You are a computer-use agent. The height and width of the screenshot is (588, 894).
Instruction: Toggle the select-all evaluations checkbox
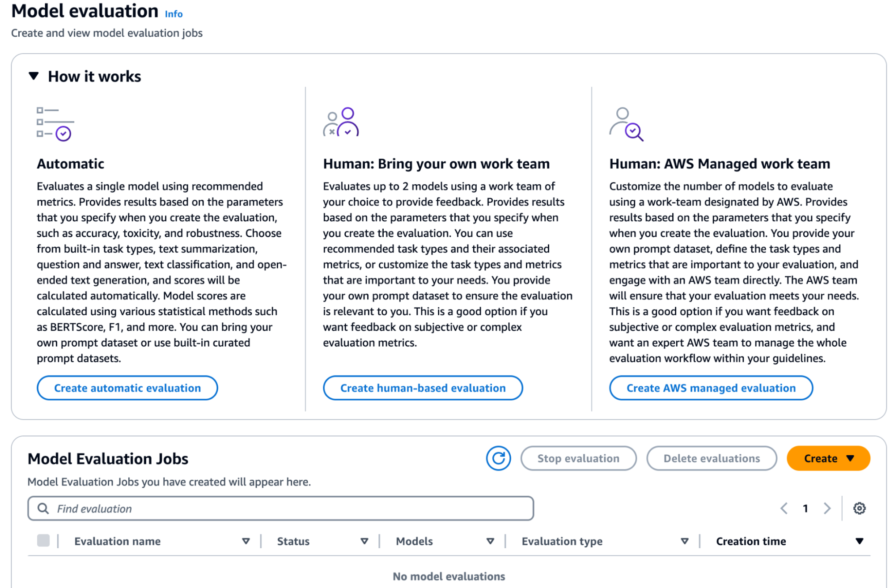point(43,541)
